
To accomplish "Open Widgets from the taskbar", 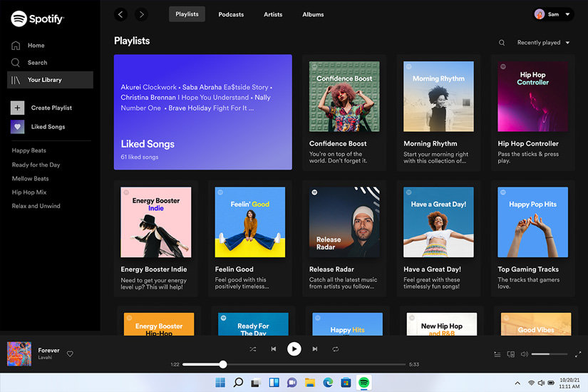I will point(274,383).
